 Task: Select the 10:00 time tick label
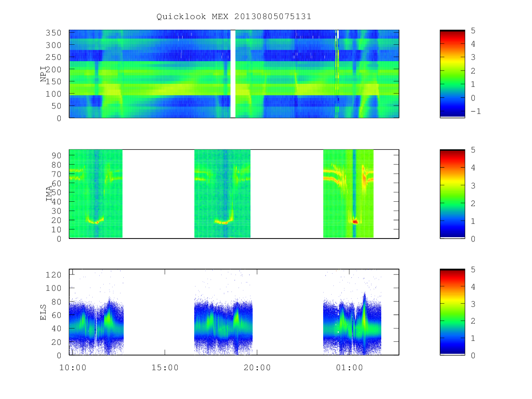tap(73, 367)
